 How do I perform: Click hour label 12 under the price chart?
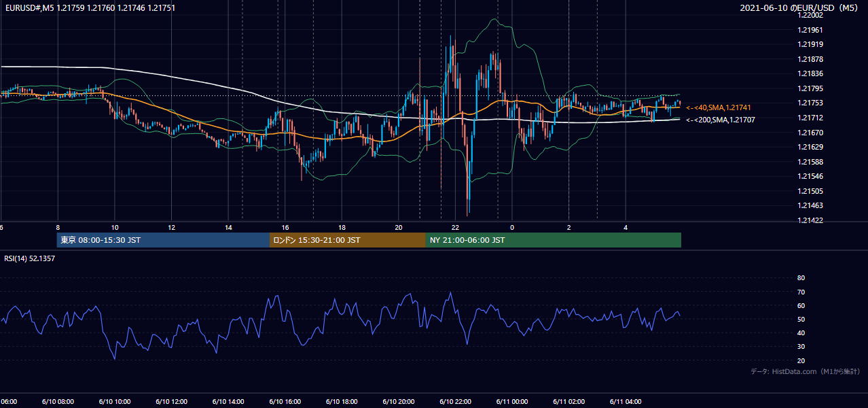[172, 227]
